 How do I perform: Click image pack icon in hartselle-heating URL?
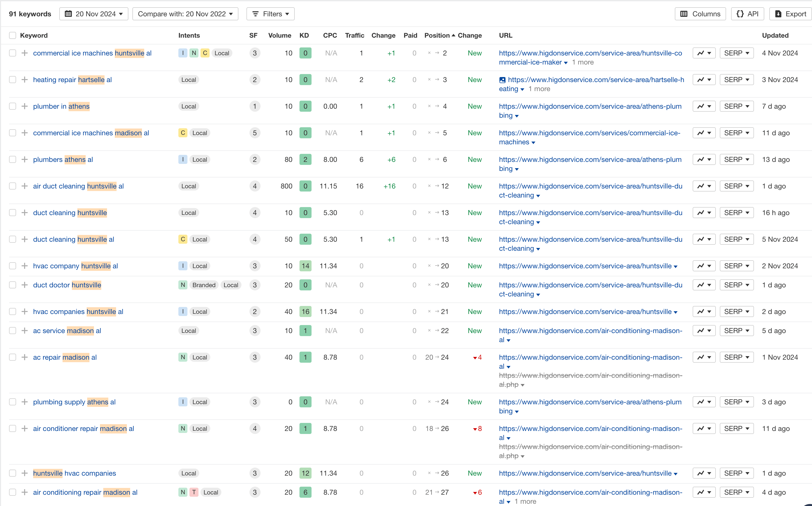click(x=502, y=80)
